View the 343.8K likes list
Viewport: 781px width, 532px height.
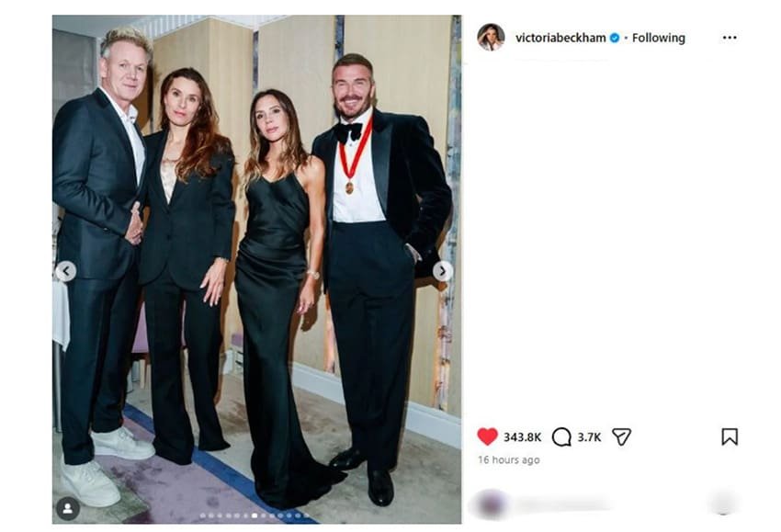tap(522, 436)
